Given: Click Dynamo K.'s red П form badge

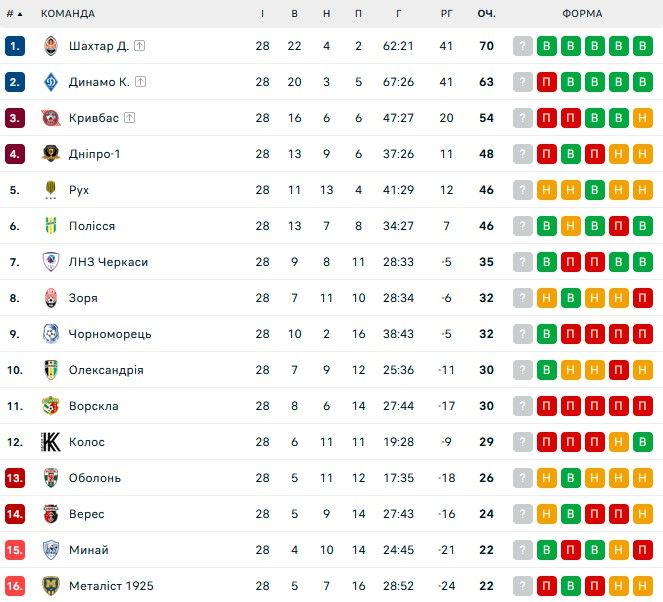Looking at the screenshot, I should tap(546, 82).
